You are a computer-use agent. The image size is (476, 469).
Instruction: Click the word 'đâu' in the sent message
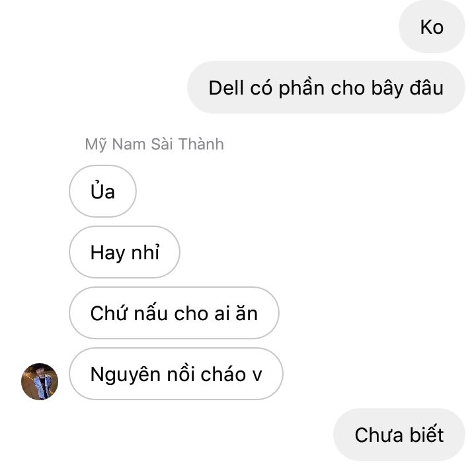coord(426,88)
